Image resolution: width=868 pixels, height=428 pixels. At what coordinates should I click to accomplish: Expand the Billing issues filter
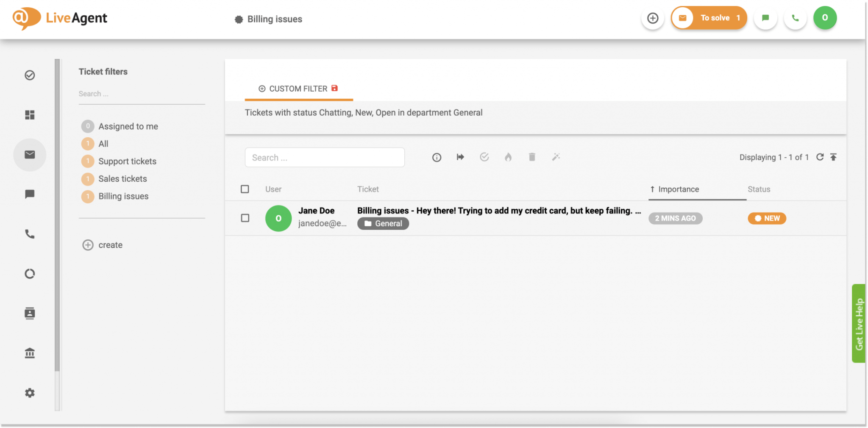point(123,196)
